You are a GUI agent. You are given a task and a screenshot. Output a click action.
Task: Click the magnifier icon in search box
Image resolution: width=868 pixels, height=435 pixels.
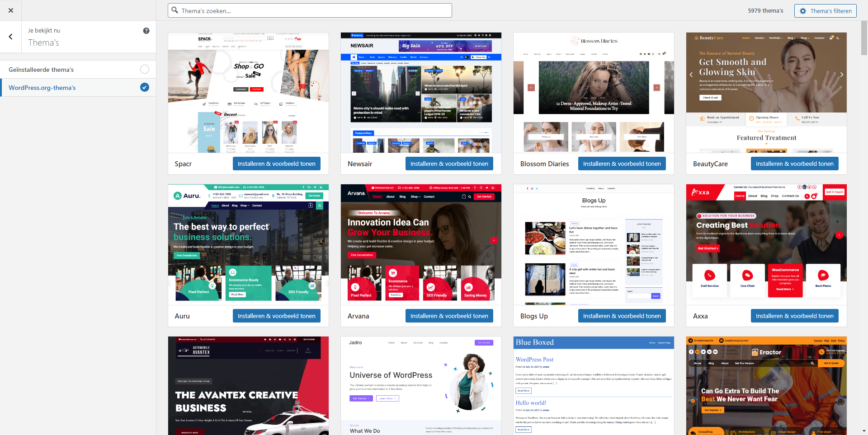[175, 10]
